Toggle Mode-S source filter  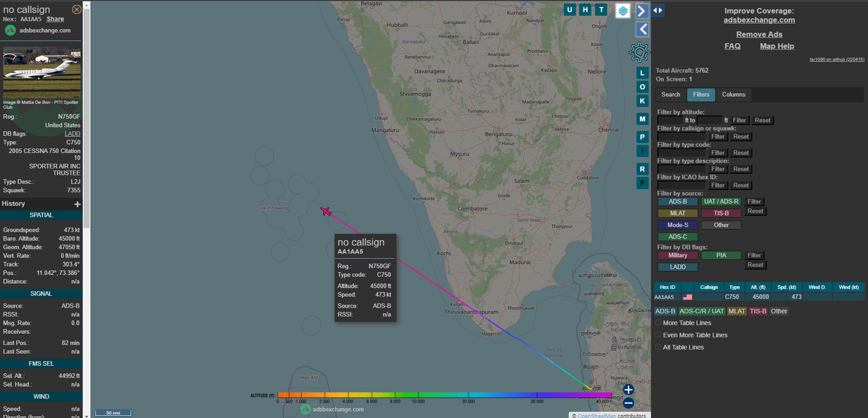tap(677, 225)
